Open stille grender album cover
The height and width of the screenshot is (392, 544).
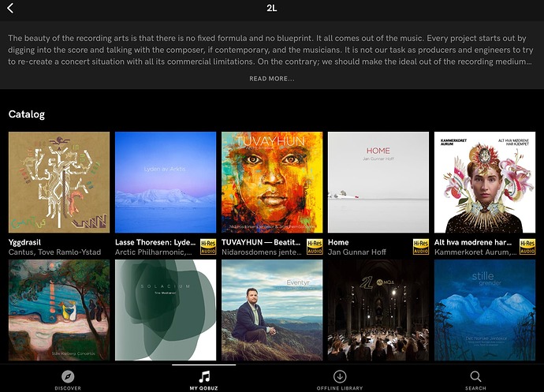click(x=485, y=310)
